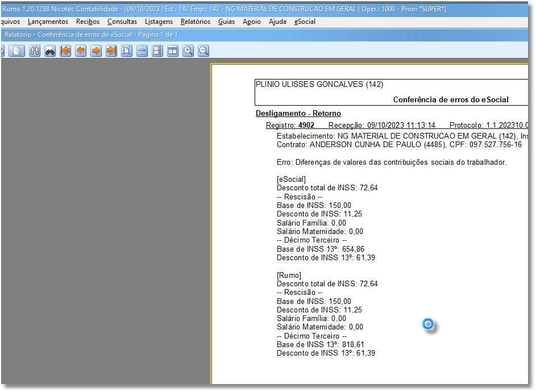Jump to the last report page
The height and width of the screenshot is (392, 536).
click(x=111, y=51)
